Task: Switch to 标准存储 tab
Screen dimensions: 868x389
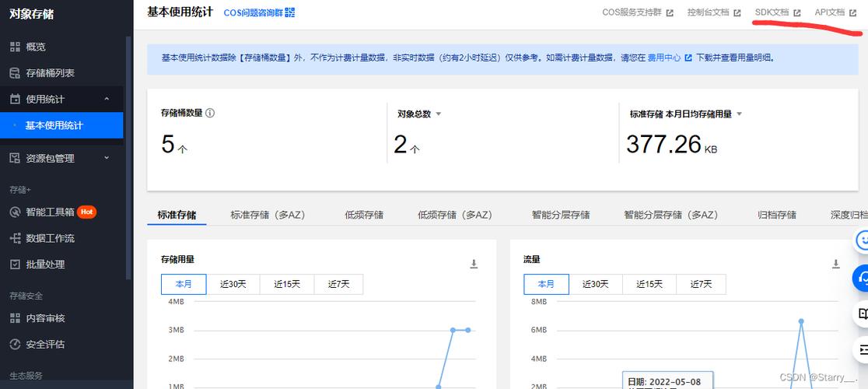Action: click(x=177, y=215)
